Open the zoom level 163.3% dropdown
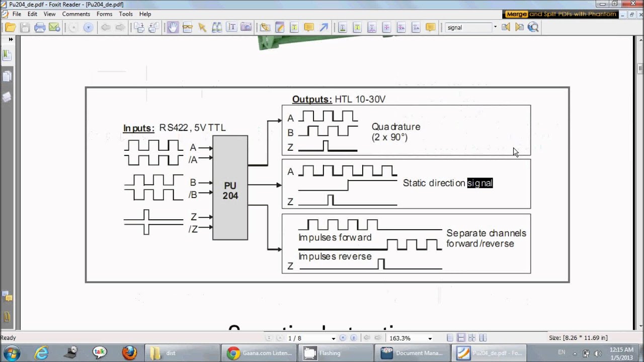This screenshot has height=362, width=644. click(x=430, y=338)
